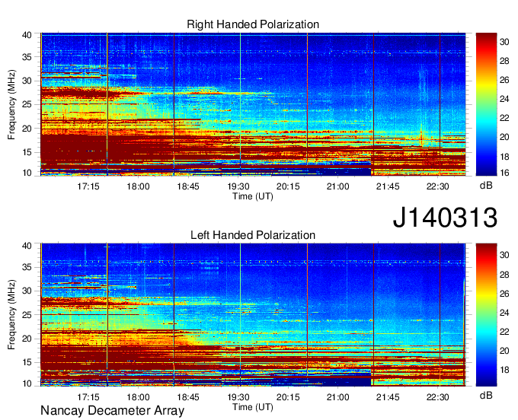The image size is (518, 420).
Task: Click the Nancay Decameter Array caption
Action: (x=112, y=410)
